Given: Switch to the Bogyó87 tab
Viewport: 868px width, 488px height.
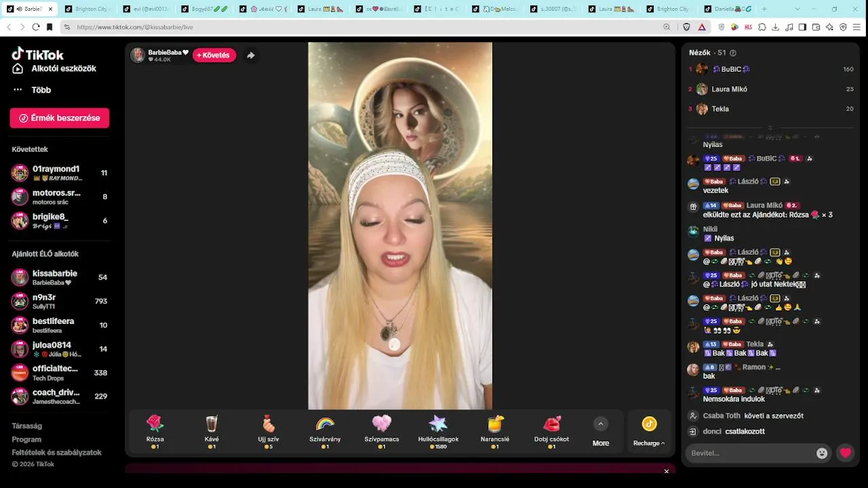Looking at the screenshot, I should click(x=205, y=9).
